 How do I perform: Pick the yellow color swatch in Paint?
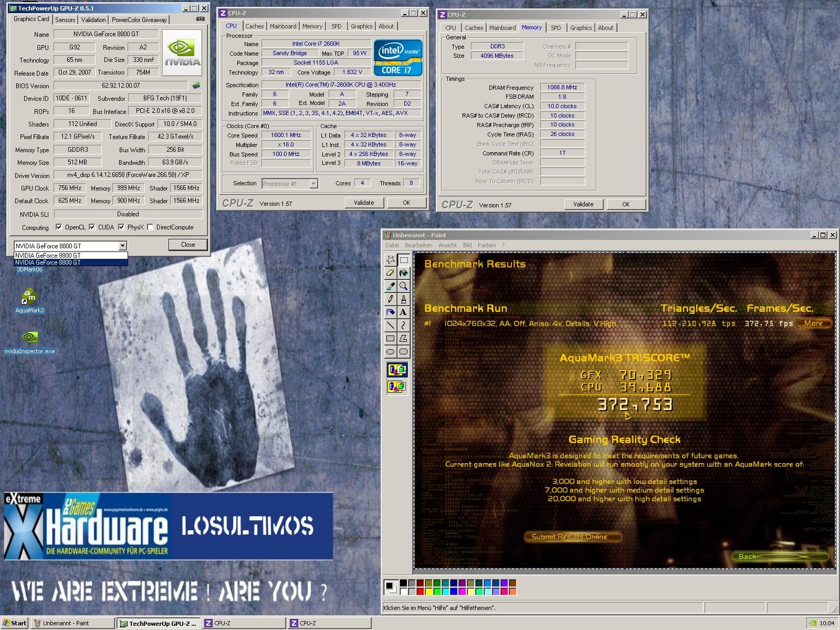tap(428, 592)
